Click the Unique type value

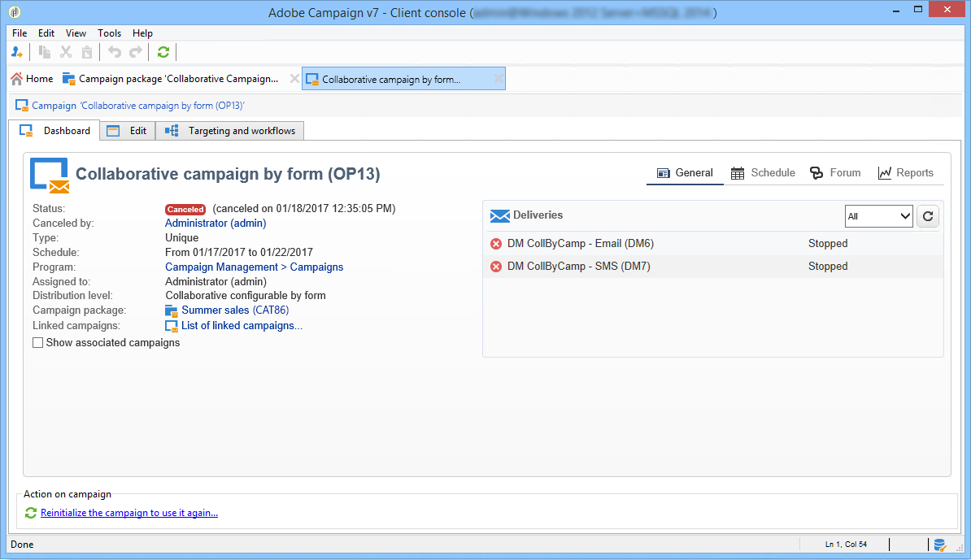(181, 238)
